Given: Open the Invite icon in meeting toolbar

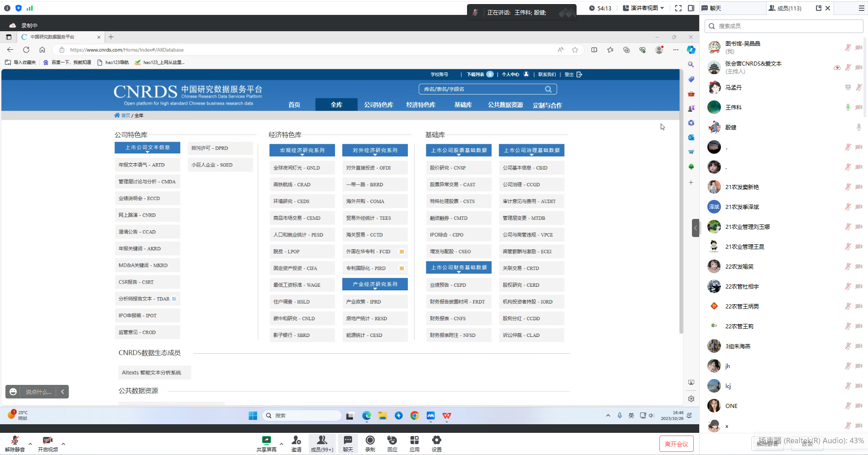Looking at the screenshot, I should coord(296,444).
